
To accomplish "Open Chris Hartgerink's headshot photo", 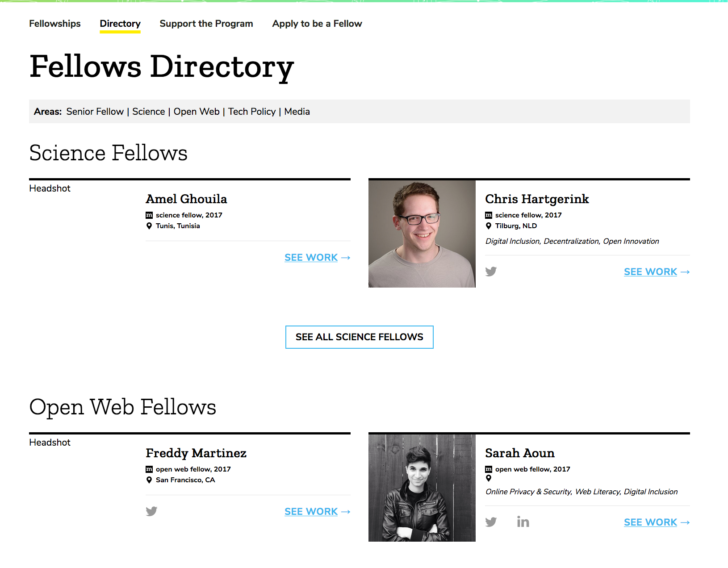I will (x=422, y=234).
